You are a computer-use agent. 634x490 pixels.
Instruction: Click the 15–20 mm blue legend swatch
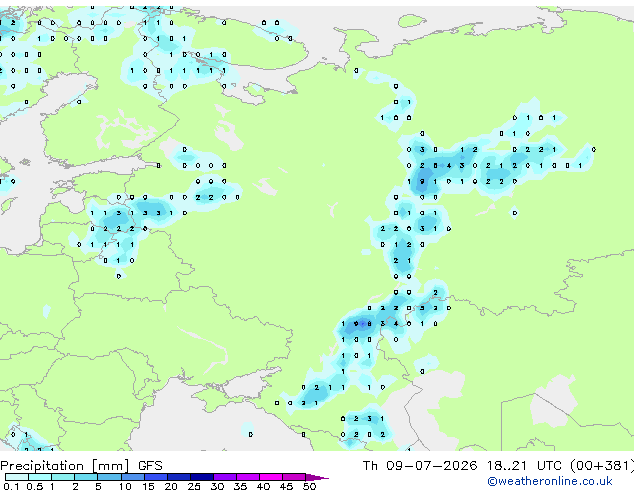(x=156, y=477)
